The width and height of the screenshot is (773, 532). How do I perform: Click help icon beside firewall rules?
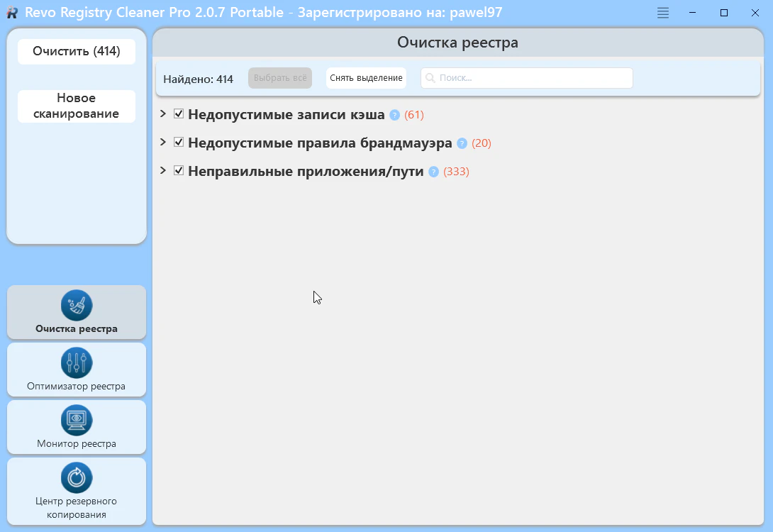(x=462, y=143)
